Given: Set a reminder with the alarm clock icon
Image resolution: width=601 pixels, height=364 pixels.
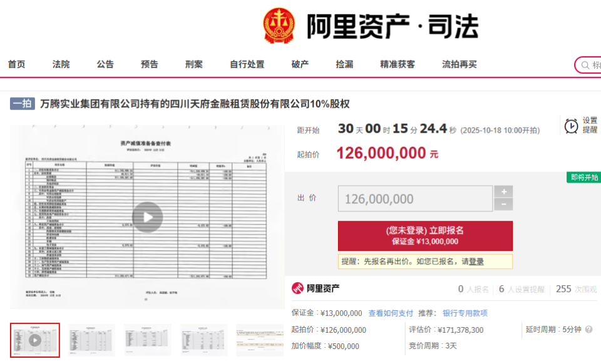Looking at the screenshot, I should (x=571, y=126).
